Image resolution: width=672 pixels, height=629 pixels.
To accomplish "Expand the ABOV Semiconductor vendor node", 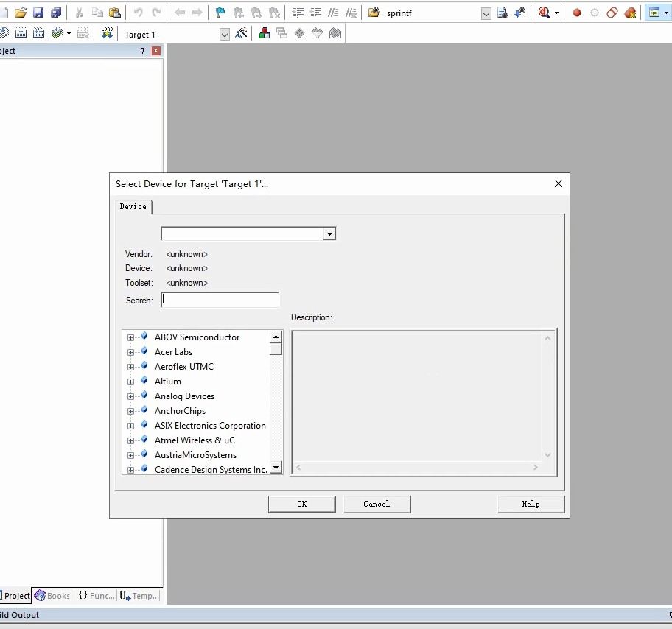I will point(130,337).
